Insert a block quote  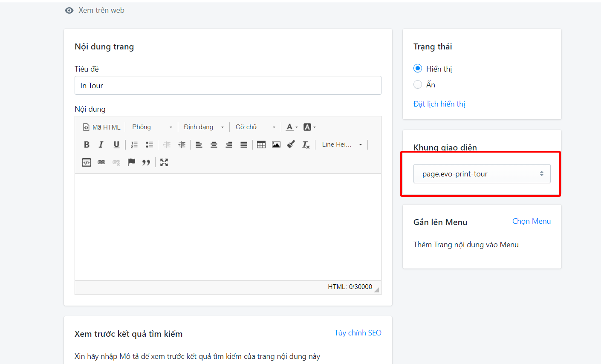click(x=146, y=162)
